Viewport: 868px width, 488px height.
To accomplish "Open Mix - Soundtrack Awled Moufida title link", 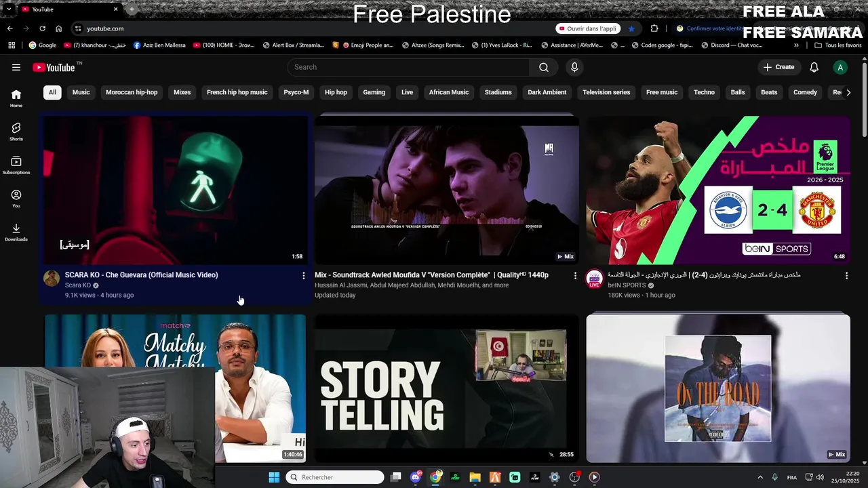I will point(431,275).
